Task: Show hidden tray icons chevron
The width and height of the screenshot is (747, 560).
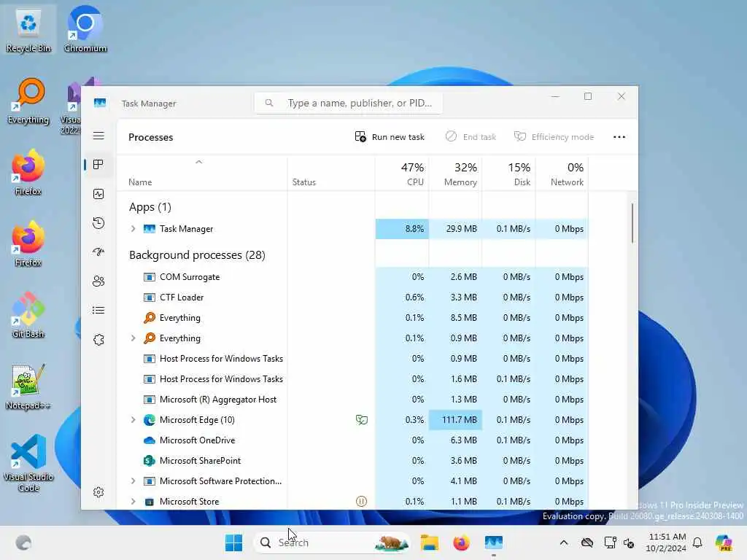Action: [x=564, y=542]
